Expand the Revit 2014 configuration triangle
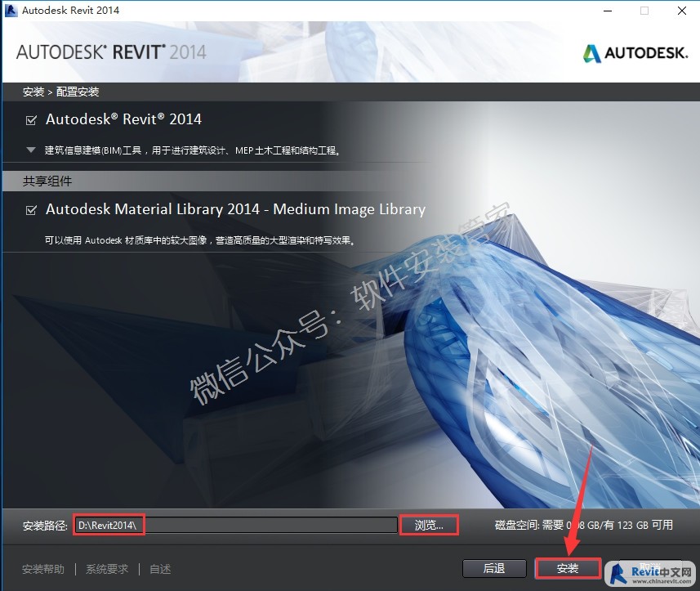Screen dimensions: 700x591 click(x=31, y=150)
